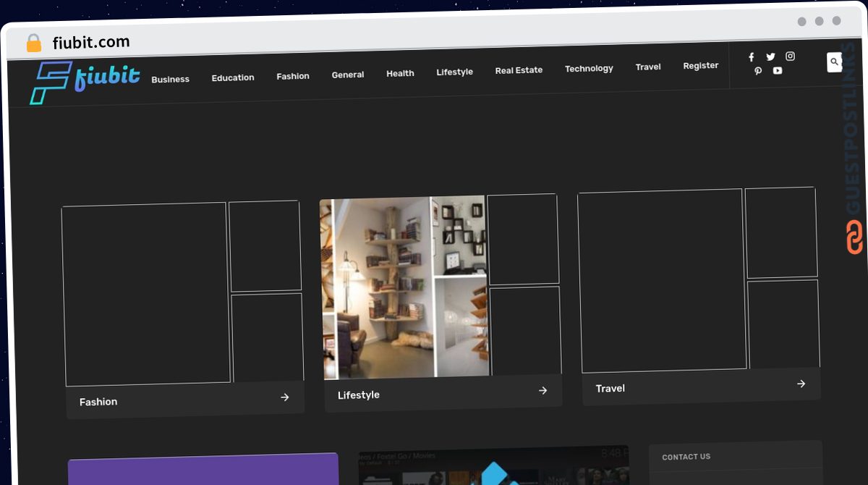Open the Twitter social icon

pyautogui.click(x=770, y=56)
